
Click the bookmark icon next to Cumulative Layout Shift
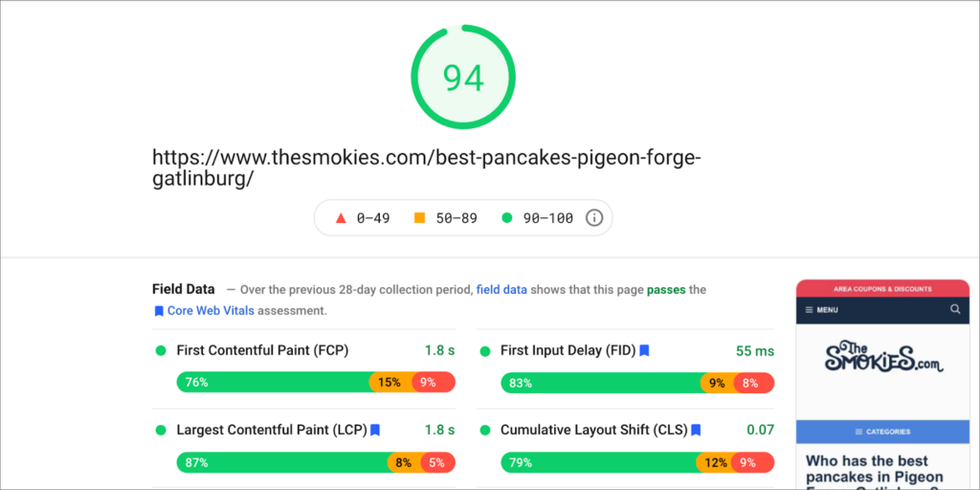pos(696,430)
